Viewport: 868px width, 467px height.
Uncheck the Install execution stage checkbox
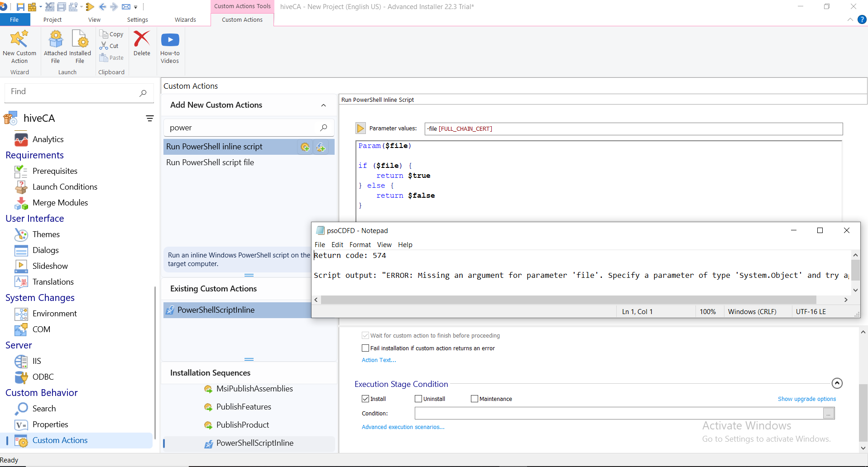[x=365, y=399]
